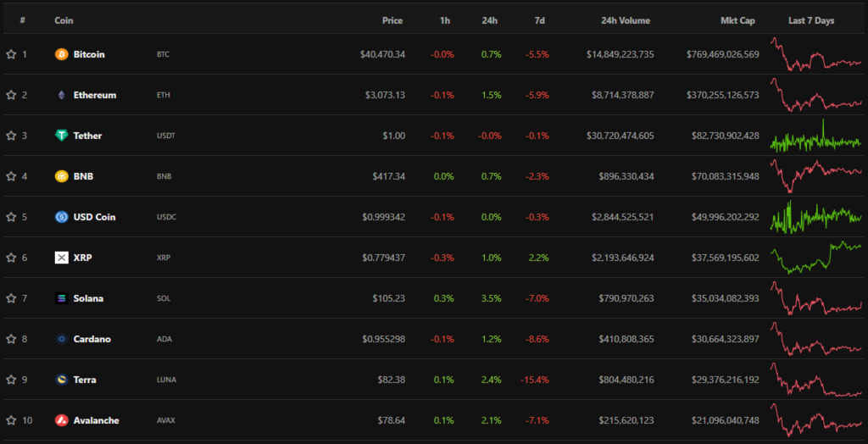
Task: Click Cardano's price $0.955298
Action: [x=384, y=339]
